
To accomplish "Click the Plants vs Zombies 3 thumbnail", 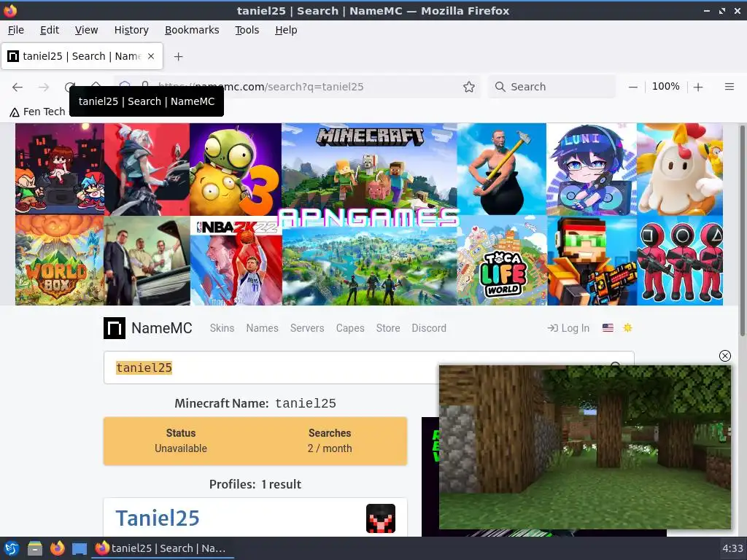I will (236, 169).
